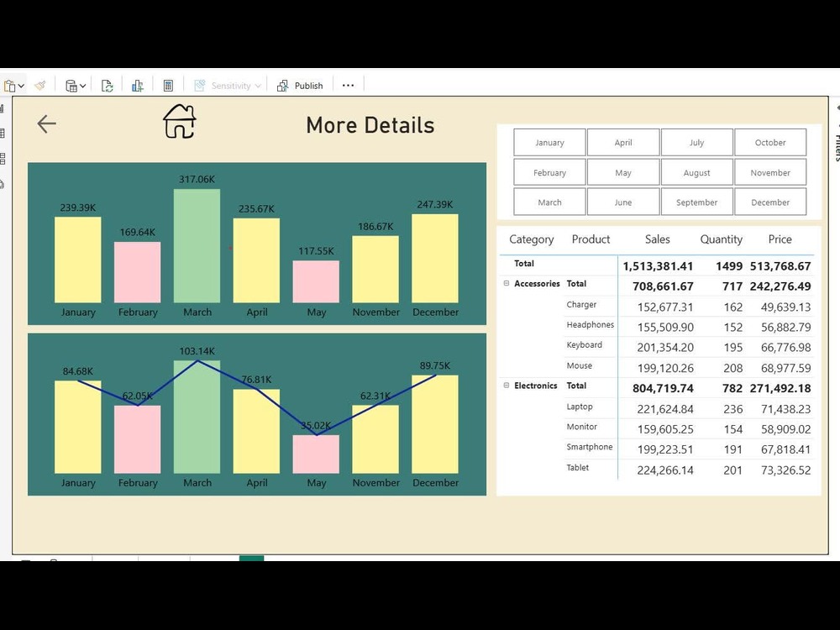Screen dimensions: 840x630
Task: Sort by the Category column header
Action: click(532, 239)
